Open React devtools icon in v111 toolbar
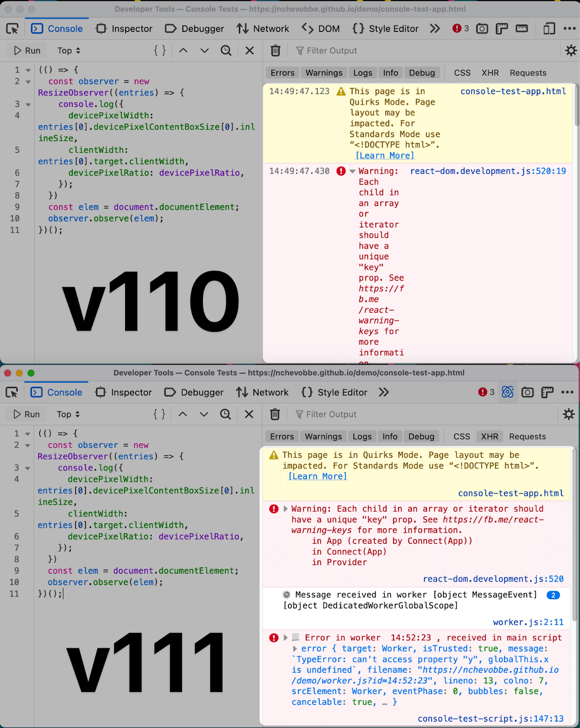The width and height of the screenshot is (580, 728). point(508,392)
